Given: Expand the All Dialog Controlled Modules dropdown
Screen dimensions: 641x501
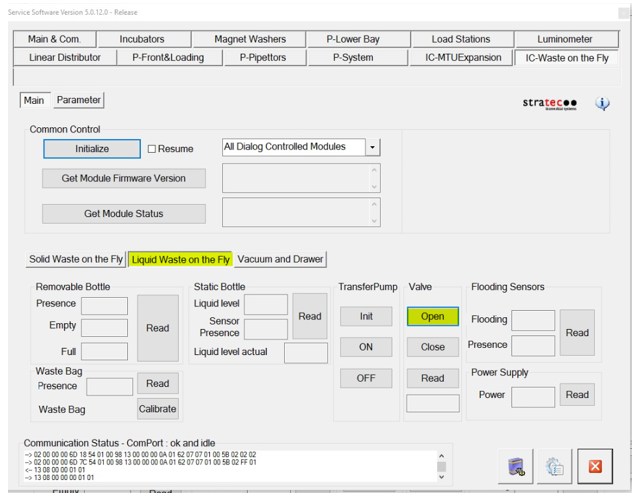Looking at the screenshot, I should [x=373, y=147].
